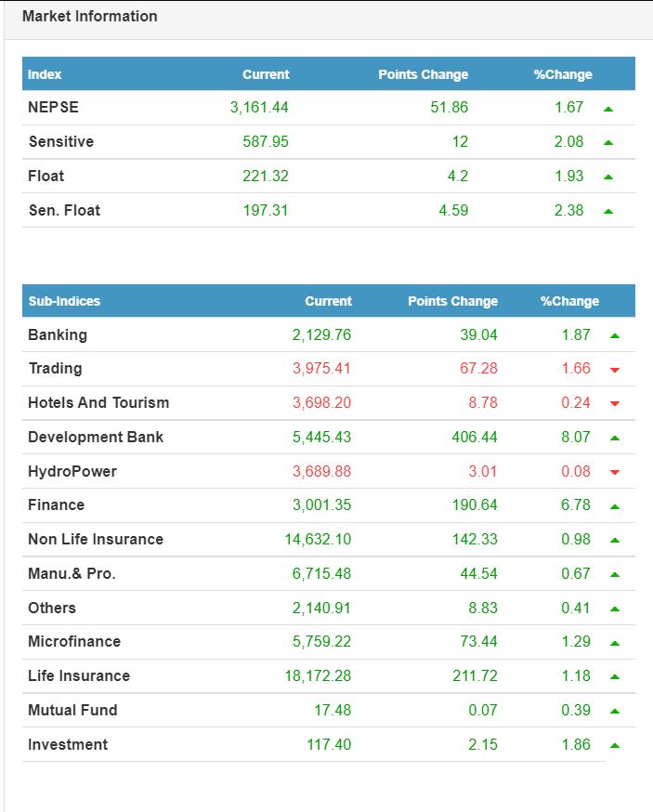Click the red down arrow in Trading row

(615, 370)
